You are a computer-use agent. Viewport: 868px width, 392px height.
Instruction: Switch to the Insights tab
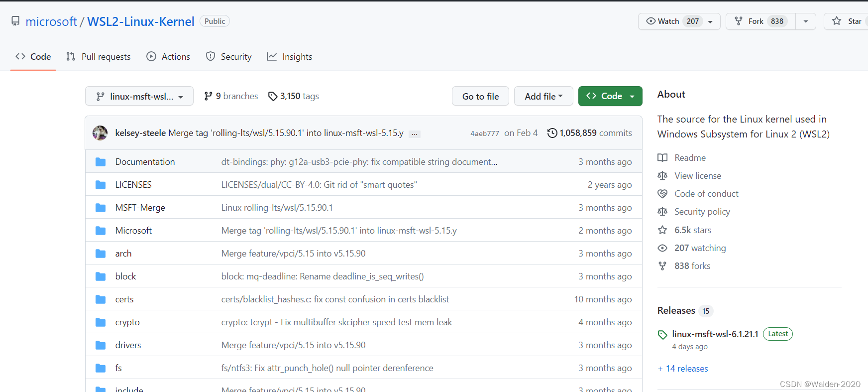290,57
